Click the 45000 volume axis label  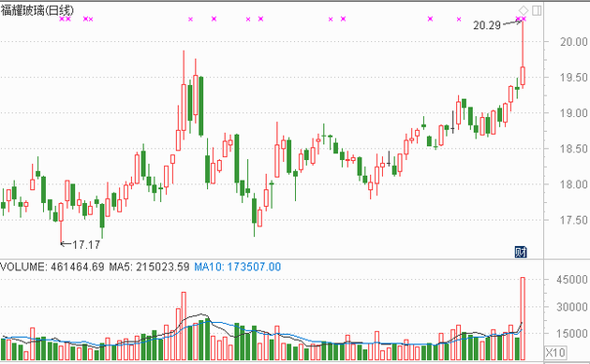click(x=572, y=280)
